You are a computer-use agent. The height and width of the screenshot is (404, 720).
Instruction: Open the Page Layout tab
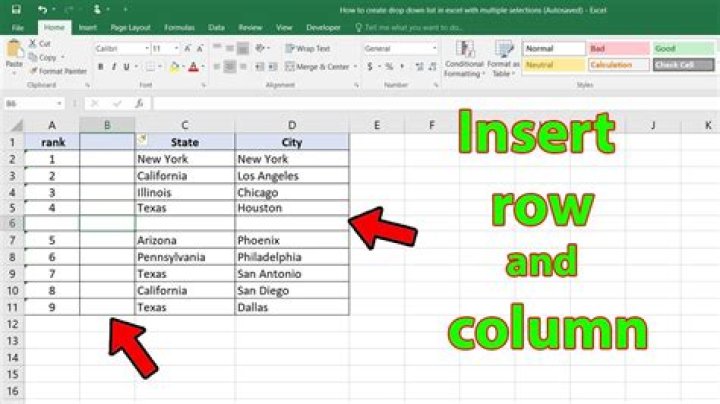point(130,28)
